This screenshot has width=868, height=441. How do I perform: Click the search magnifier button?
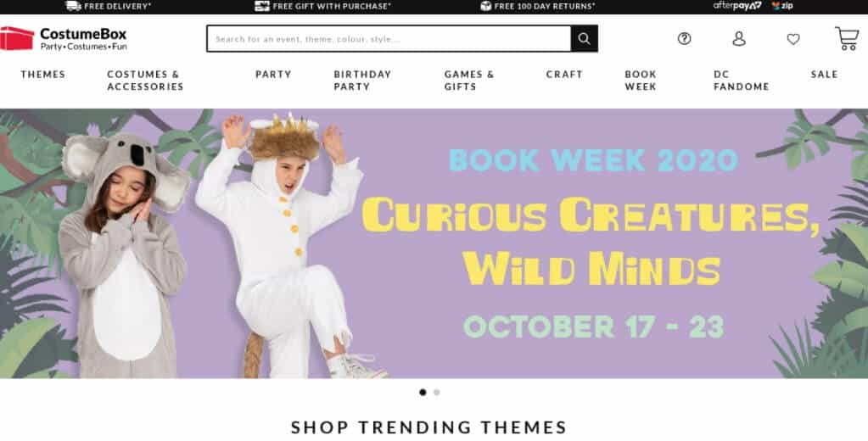(x=584, y=39)
